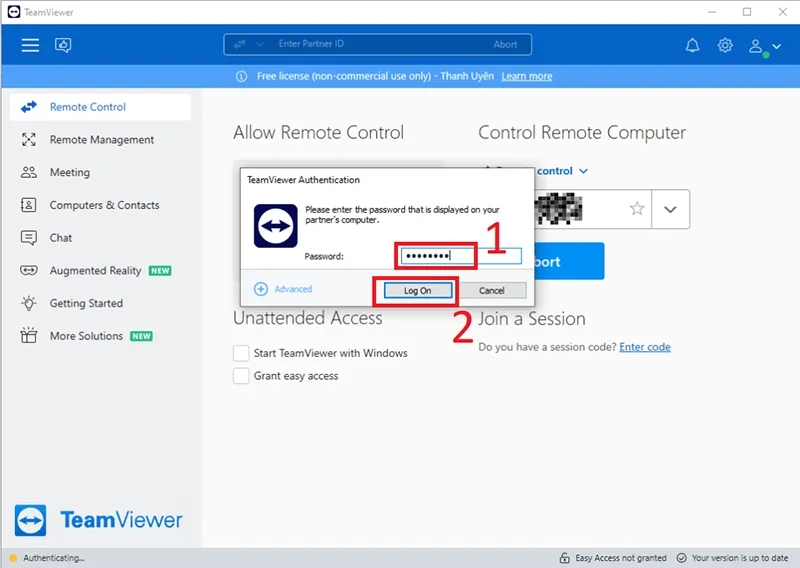Screen dimensions: 800x568
Task: Click the TeamViewer logo in authentication dialog
Action: point(276,226)
